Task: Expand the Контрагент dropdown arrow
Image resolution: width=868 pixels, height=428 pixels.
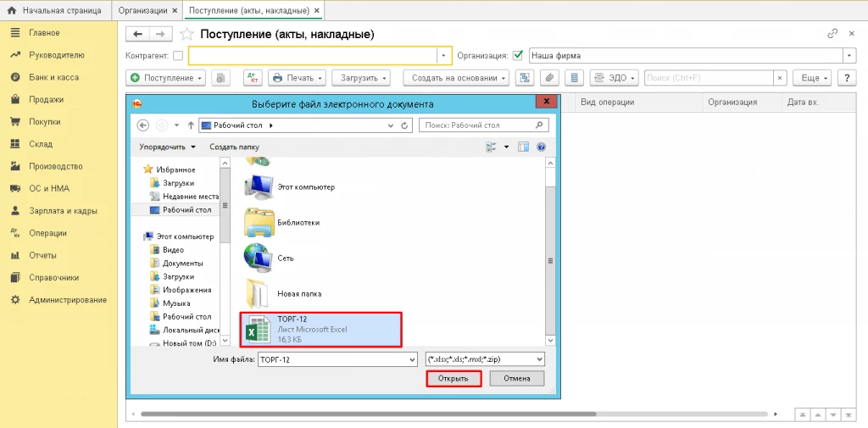Action: (x=444, y=55)
